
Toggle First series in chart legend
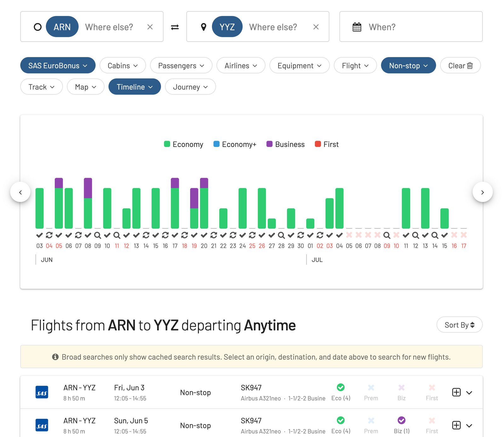tap(327, 144)
